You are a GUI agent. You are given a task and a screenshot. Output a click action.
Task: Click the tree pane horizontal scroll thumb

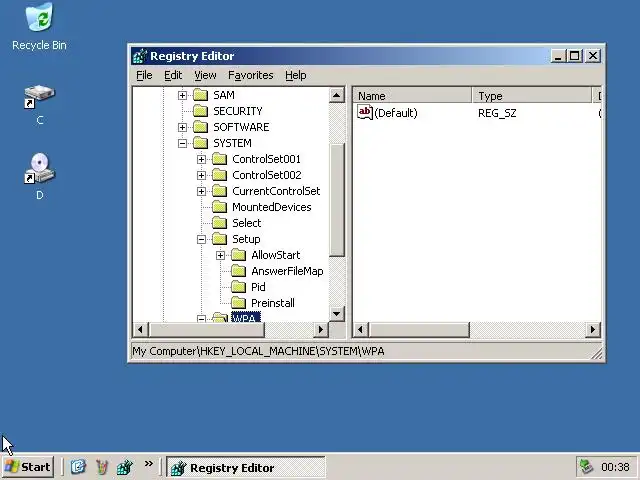pyautogui.click(x=207, y=329)
